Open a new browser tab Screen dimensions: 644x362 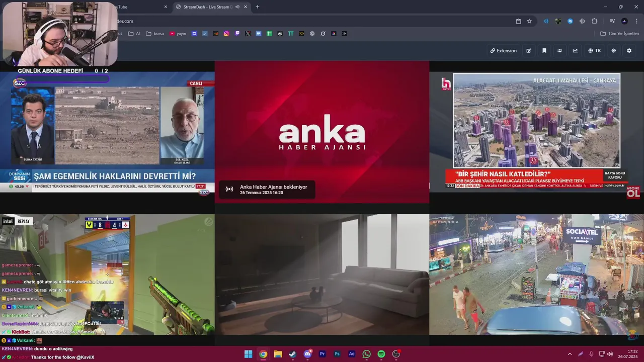[x=258, y=7]
